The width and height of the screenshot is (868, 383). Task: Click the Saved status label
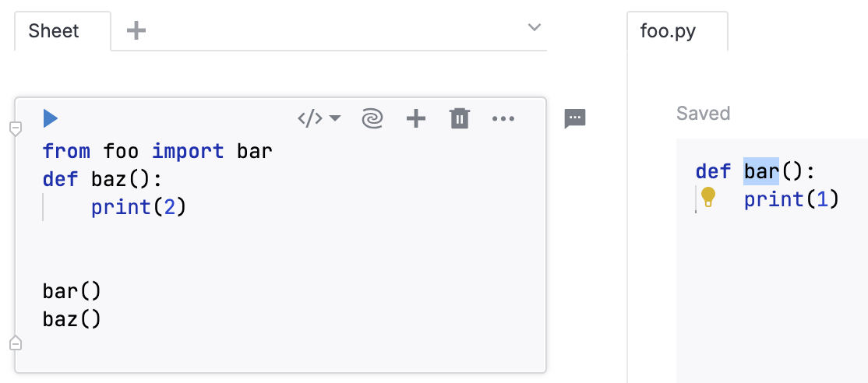click(x=703, y=114)
